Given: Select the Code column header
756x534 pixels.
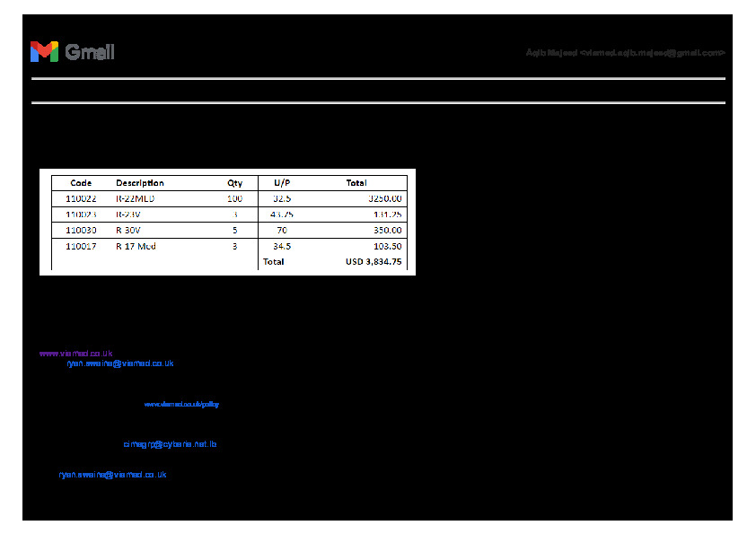Looking at the screenshot, I should tap(81, 183).
